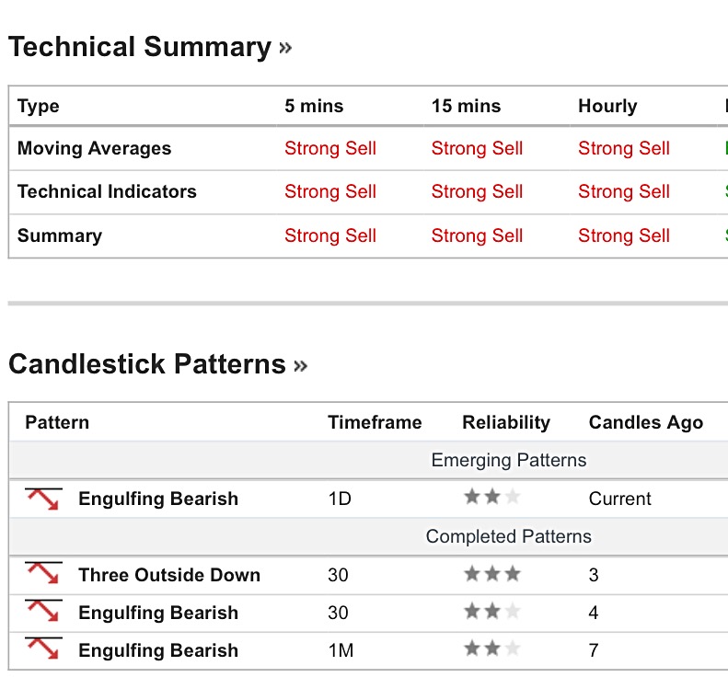728x700 pixels.
Task: Click the Timeframe column header
Action: coord(375,423)
